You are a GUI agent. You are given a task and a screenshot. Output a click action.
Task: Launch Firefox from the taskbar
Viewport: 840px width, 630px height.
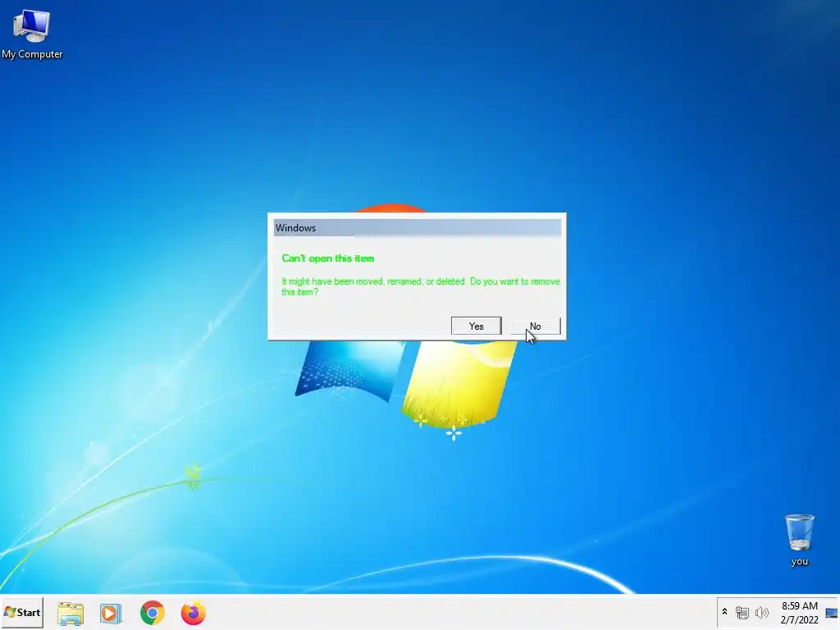coord(194,614)
